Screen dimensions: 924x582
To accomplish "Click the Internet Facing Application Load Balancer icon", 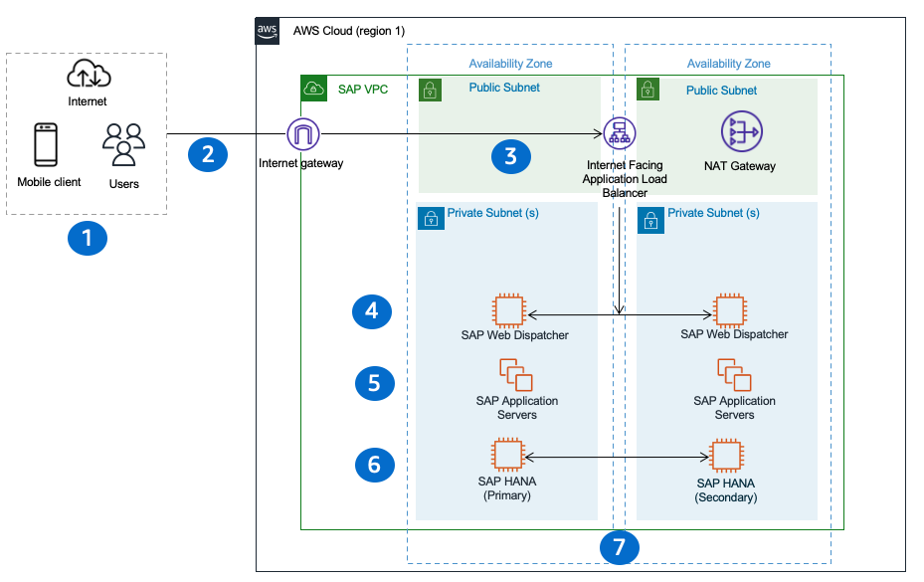I will (x=620, y=132).
